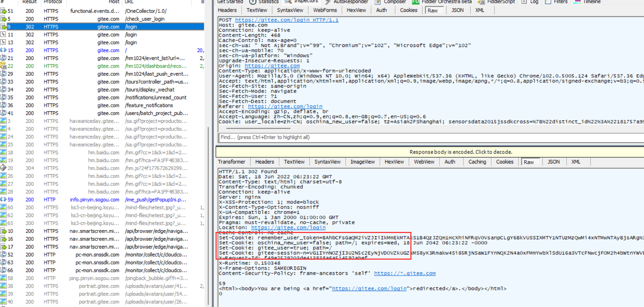
Task: Open the Location header login link
Action: (x=288, y=227)
